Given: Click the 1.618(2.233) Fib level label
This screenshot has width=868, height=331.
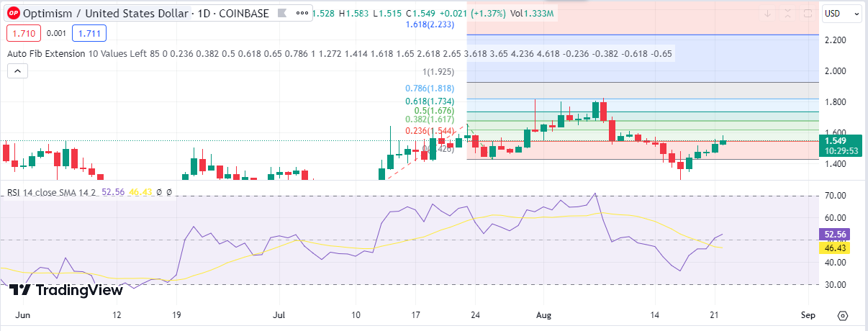Looking at the screenshot, I should pos(429,24).
